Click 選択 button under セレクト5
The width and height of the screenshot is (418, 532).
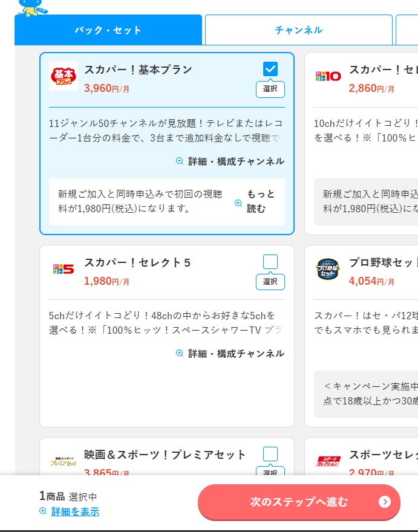(x=270, y=282)
